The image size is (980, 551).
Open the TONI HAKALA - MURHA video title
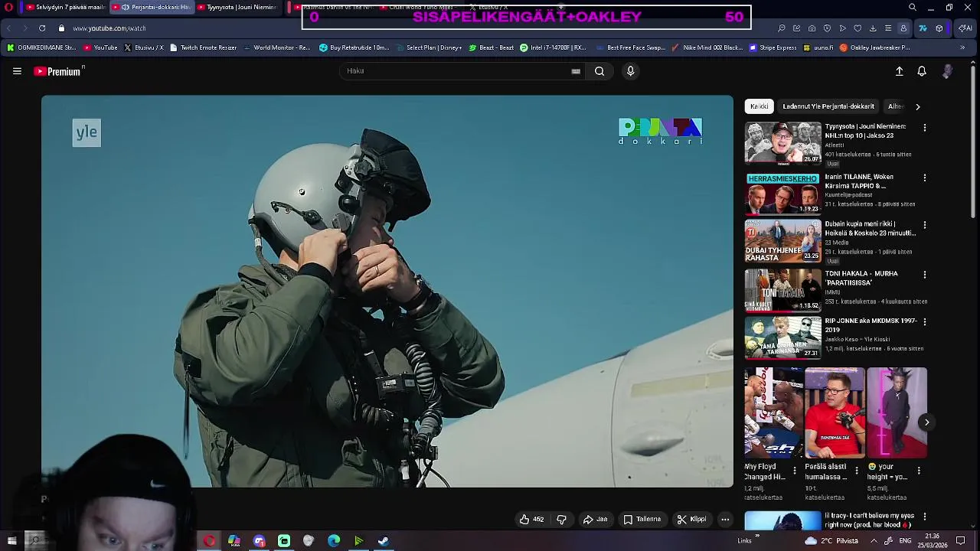(861, 278)
